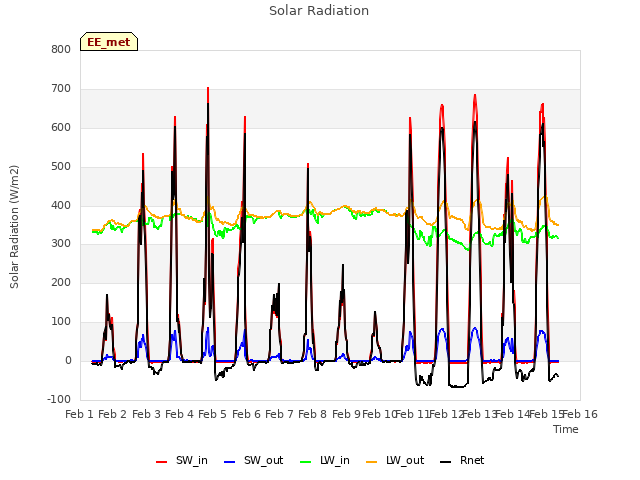640x480 pixels.
Task: Click the 0 y-axis tick label
Action: 68,361
